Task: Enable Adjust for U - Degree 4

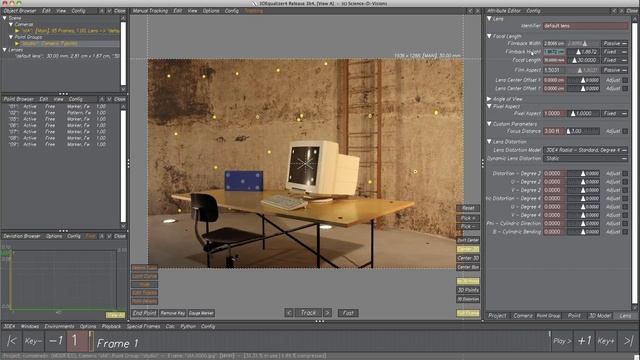Action: click(x=625, y=207)
